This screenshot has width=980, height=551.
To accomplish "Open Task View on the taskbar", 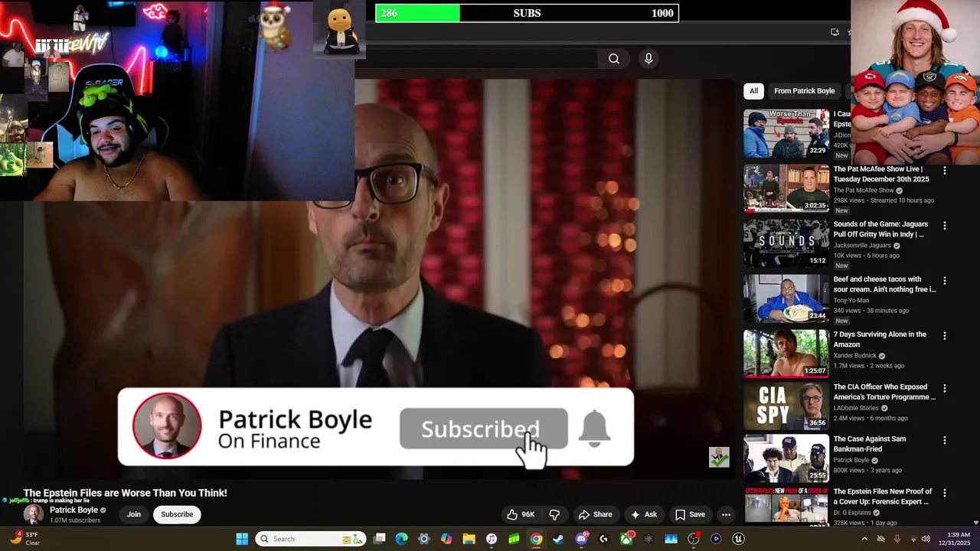I will click(x=380, y=539).
